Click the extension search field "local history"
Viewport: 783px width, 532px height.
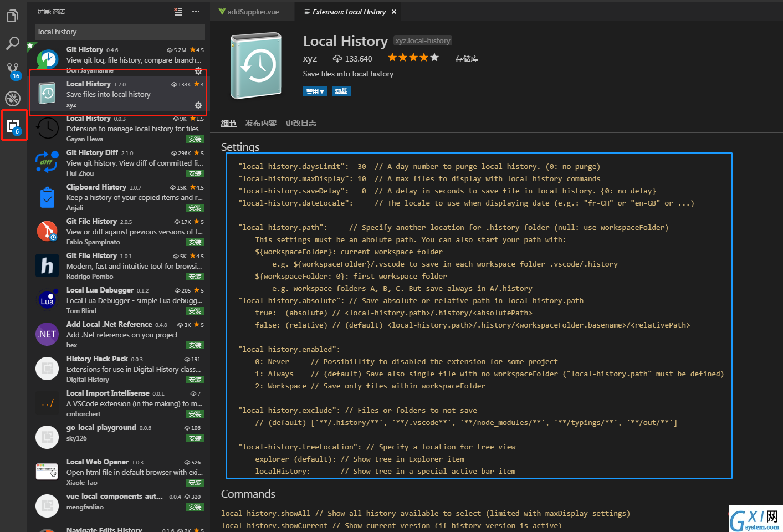coord(120,32)
